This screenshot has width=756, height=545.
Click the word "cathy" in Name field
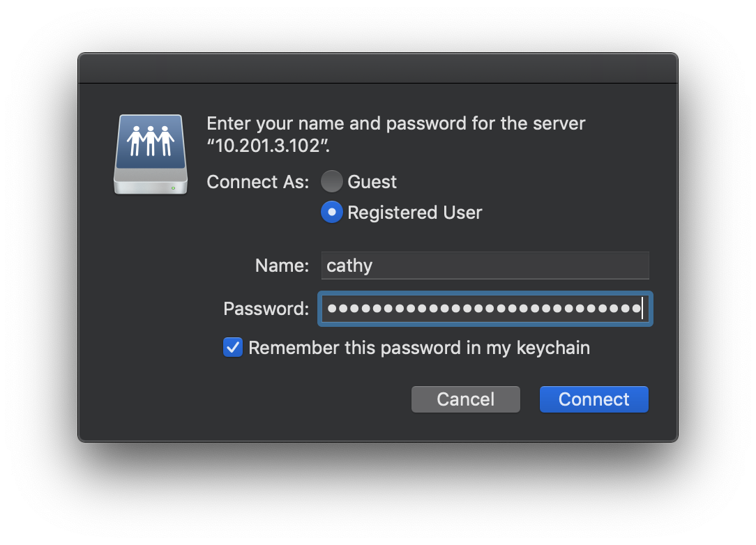coord(349,266)
